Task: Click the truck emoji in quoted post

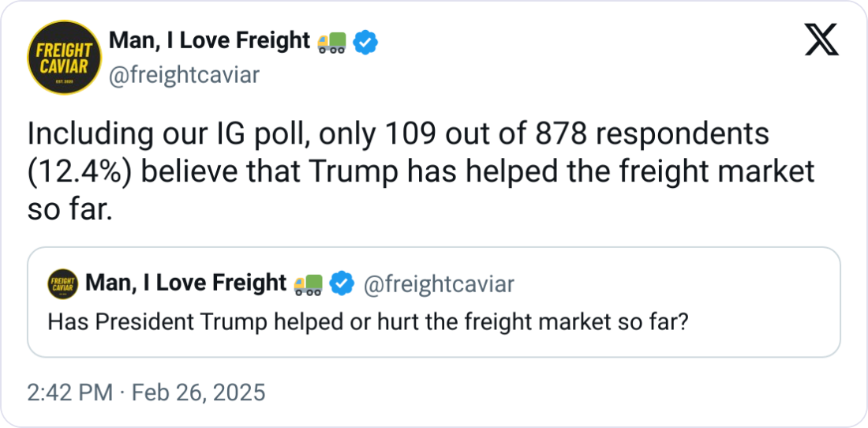Action: (308, 283)
